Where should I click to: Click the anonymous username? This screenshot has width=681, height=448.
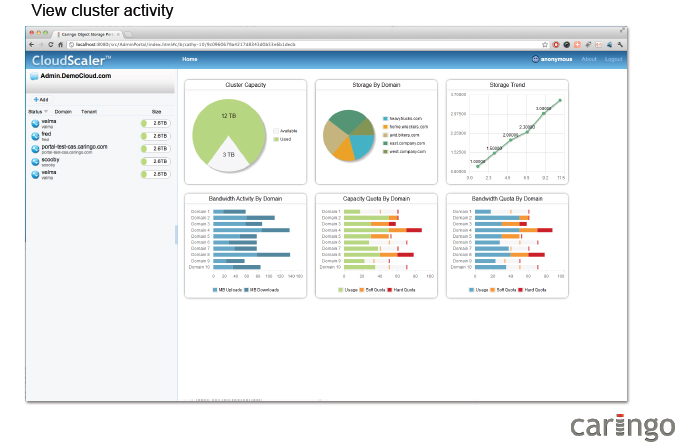556,59
